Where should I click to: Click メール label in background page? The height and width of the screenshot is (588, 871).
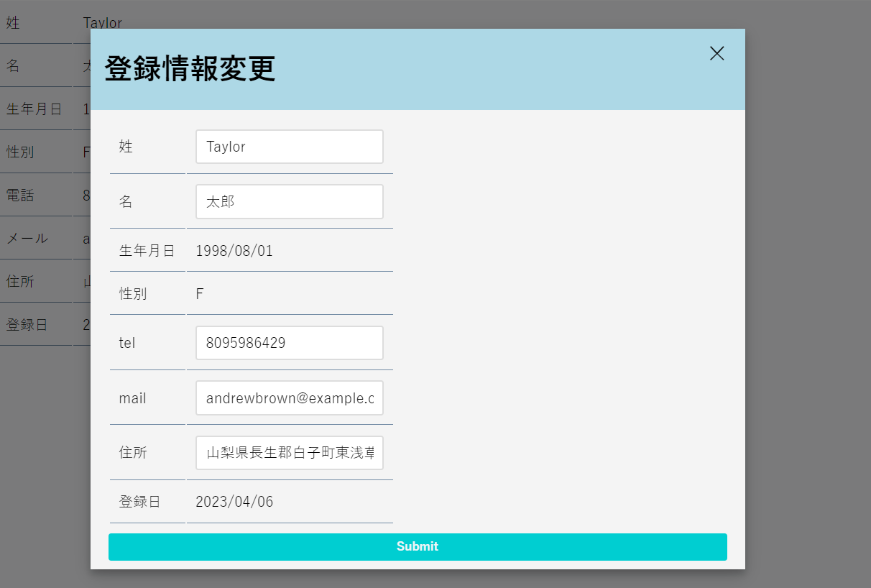point(27,238)
